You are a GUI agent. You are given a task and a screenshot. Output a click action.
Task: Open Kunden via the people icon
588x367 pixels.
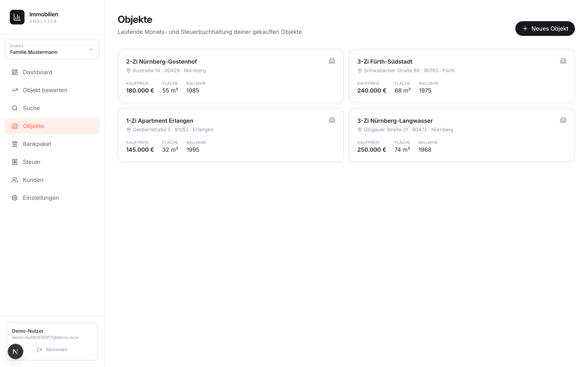tap(14, 180)
